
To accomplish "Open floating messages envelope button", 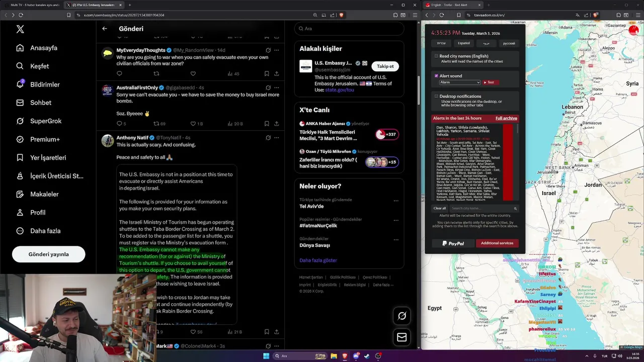I will tap(401, 337).
